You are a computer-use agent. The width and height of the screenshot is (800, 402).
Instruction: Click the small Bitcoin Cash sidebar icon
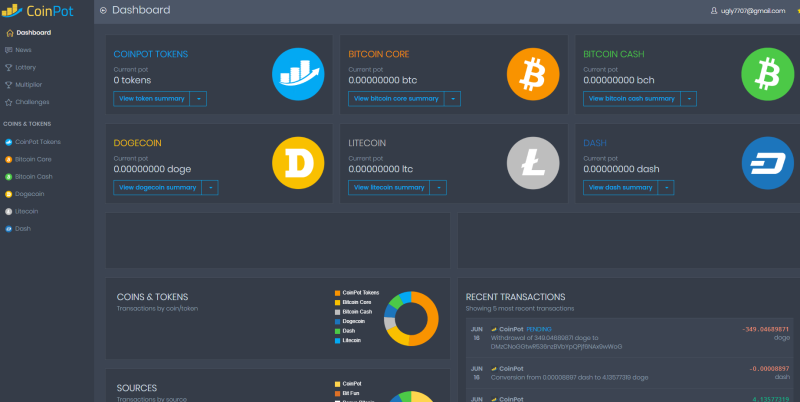click(9, 177)
